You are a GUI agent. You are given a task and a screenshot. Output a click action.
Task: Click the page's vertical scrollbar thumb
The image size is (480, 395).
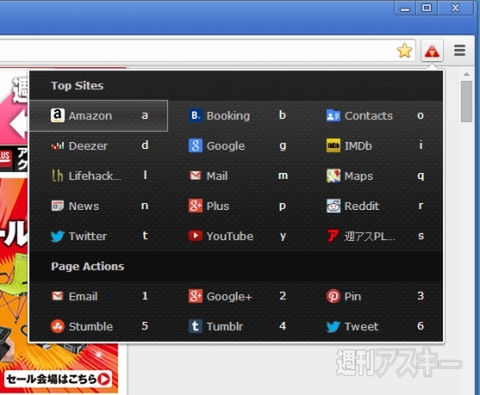(466, 101)
